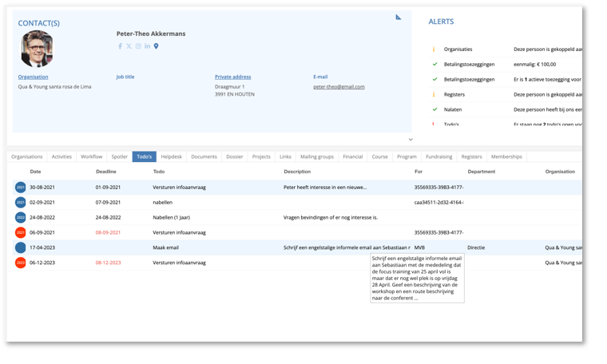This screenshot has height=364, width=607.
Task: Click the map location pin icon
Action: (157, 46)
